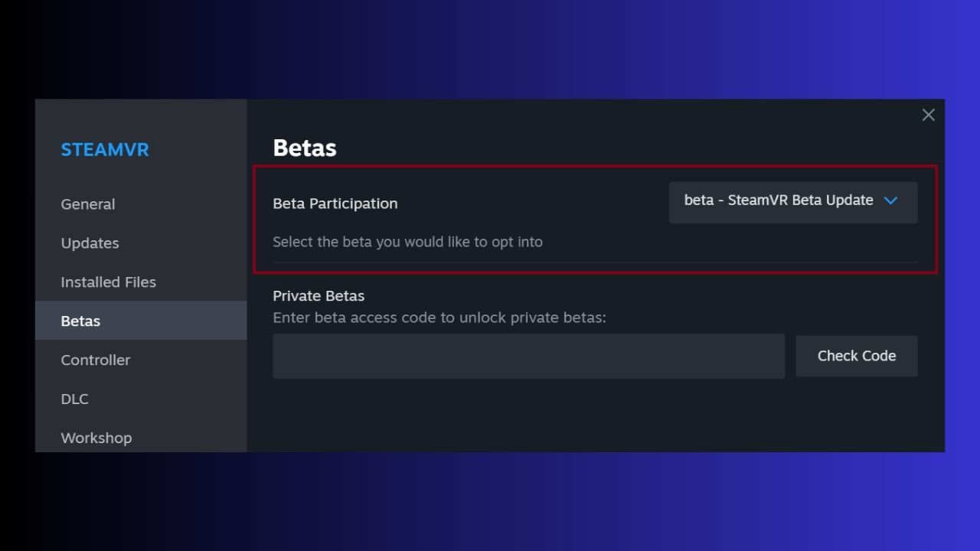Switch to the Updates tab
Viewport: 980px width, 551px height.
tap(90, 243)
